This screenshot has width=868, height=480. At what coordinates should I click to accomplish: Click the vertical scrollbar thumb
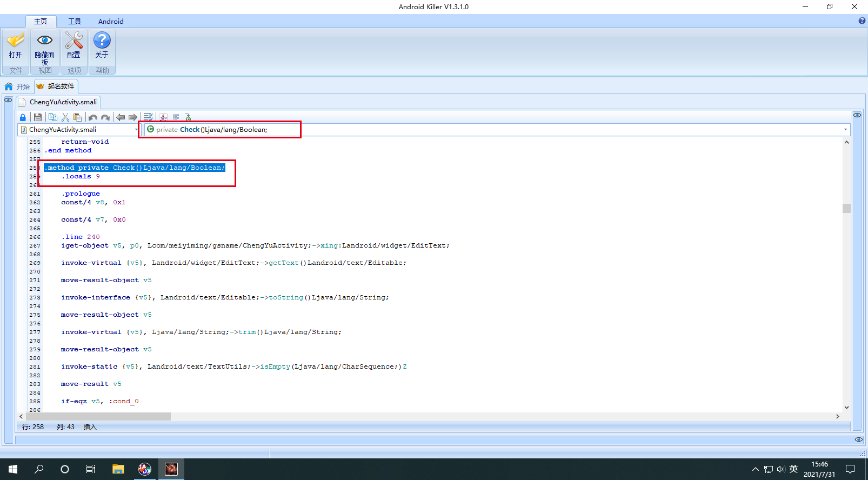click(846, 208)
